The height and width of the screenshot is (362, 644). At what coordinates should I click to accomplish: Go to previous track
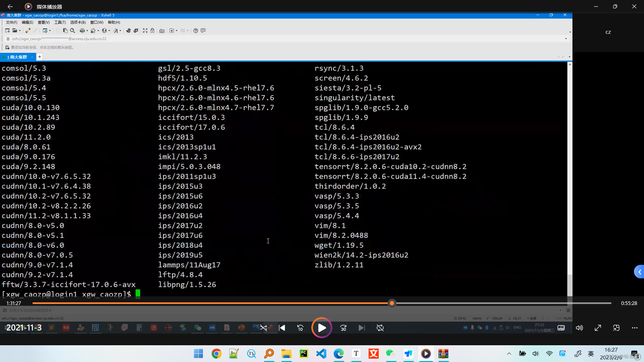tap(282, 328)
